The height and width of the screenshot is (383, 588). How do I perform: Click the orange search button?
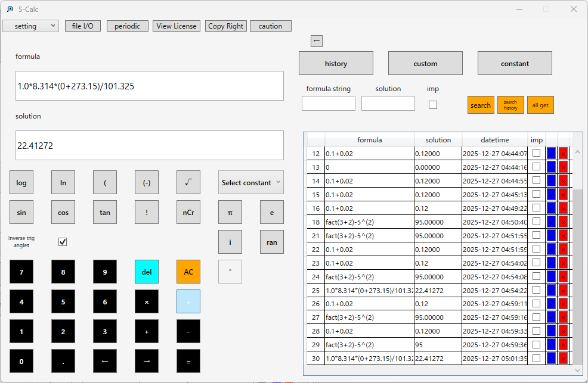click(x=481, y=105)
